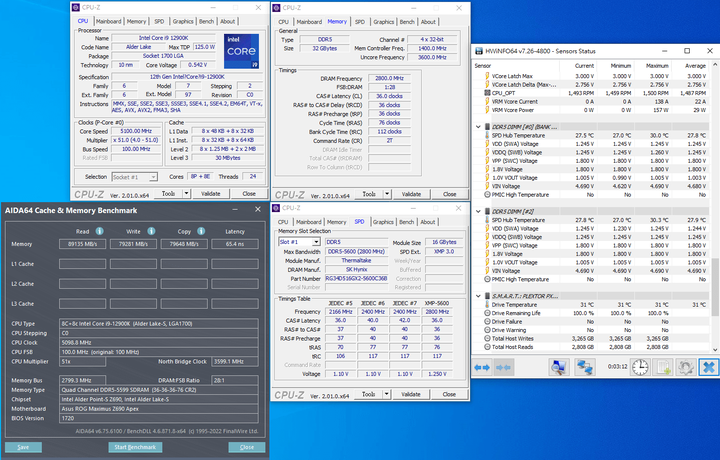Collapse DDR5 DIMM [#2] sensor group

click(x=478, y=212)
